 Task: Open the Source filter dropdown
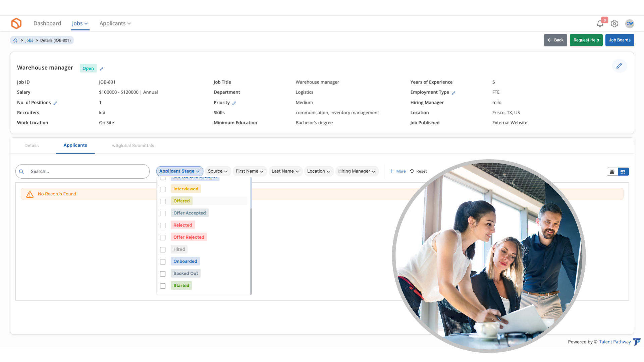pos(218,171)
